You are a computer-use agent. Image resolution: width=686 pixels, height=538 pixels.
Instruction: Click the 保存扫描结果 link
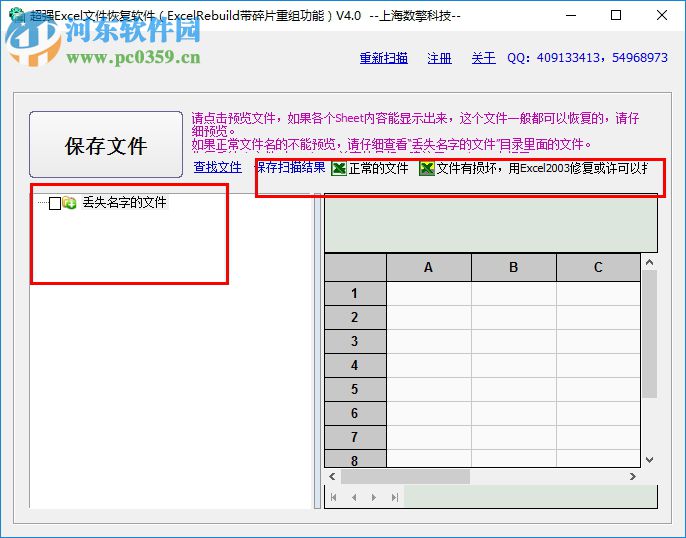291,167
